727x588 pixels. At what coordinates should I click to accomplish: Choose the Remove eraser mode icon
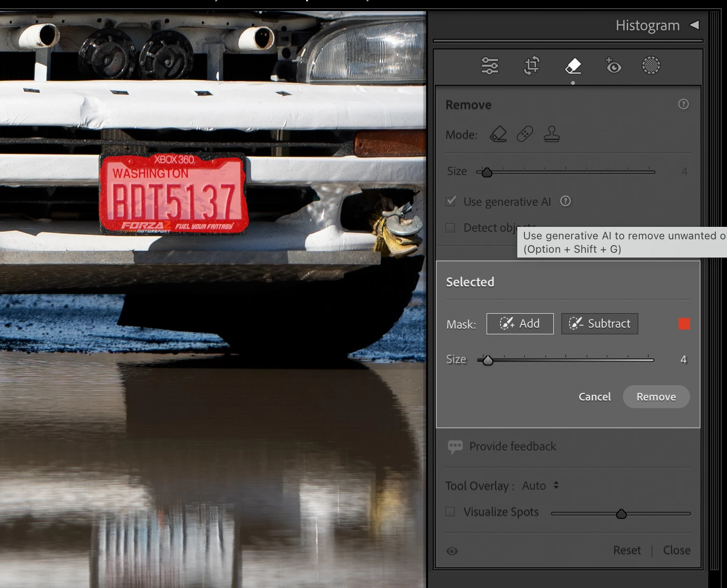click(498, 134)
